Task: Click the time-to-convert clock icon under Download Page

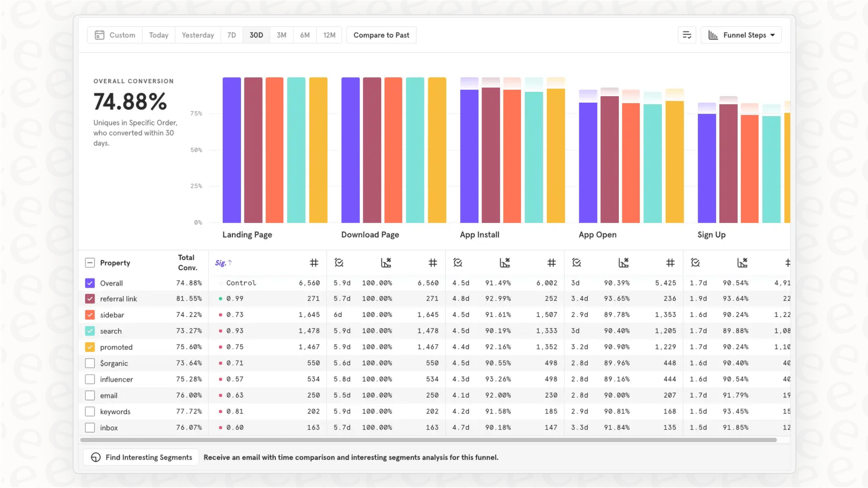Action: pyautogui.click(x=339, y=263)
